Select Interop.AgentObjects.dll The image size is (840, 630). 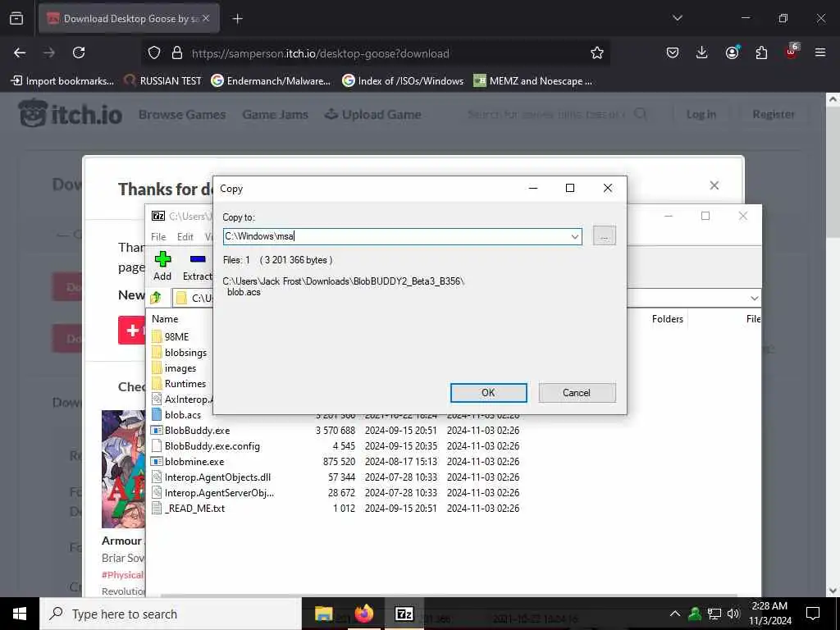[x=217, y=477]
